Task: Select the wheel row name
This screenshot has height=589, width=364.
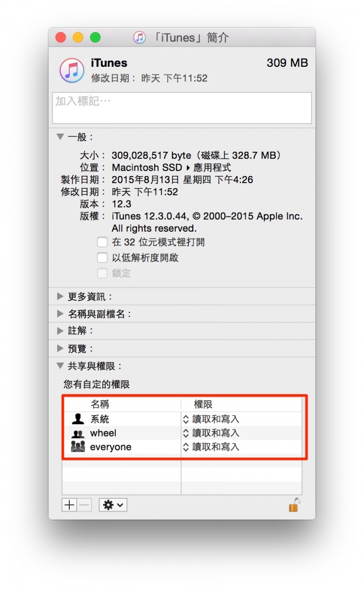Action: pyautogui.click(x=103, y=433)
